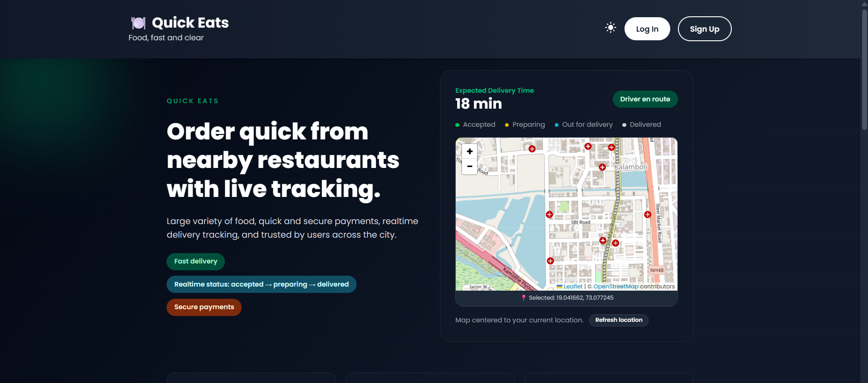Open the OpenStreetMap link
Image resolution: width=868 pixels, height=383 pixels.
[x=615, y=287]
